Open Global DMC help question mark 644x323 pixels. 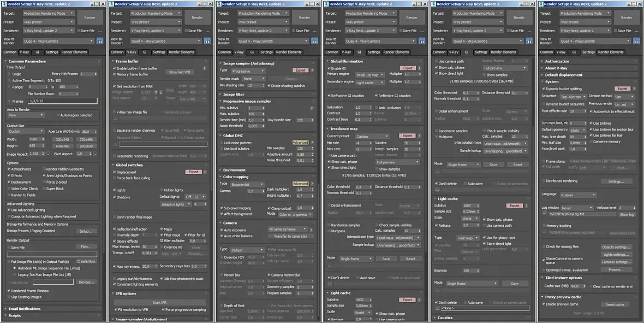click(x=312, y=142)
